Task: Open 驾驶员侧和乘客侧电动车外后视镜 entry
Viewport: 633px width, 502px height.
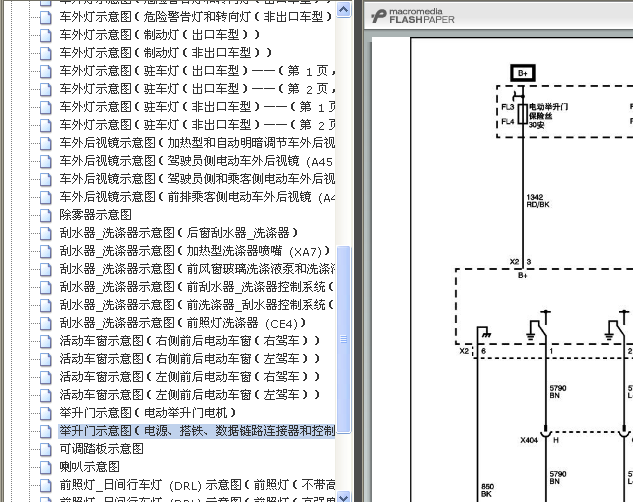Action: tap(197, 179)
